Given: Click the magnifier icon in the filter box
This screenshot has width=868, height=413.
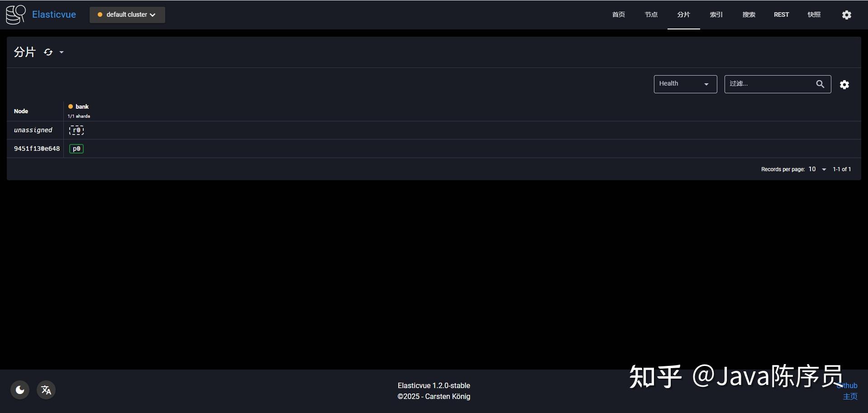Looking at the screenshot, I should point(821,84).
